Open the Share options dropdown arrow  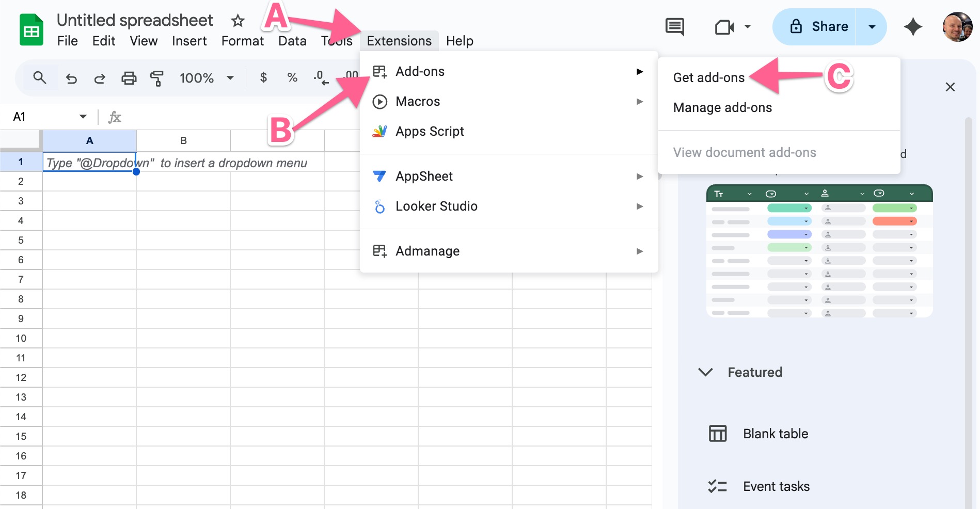872,27
